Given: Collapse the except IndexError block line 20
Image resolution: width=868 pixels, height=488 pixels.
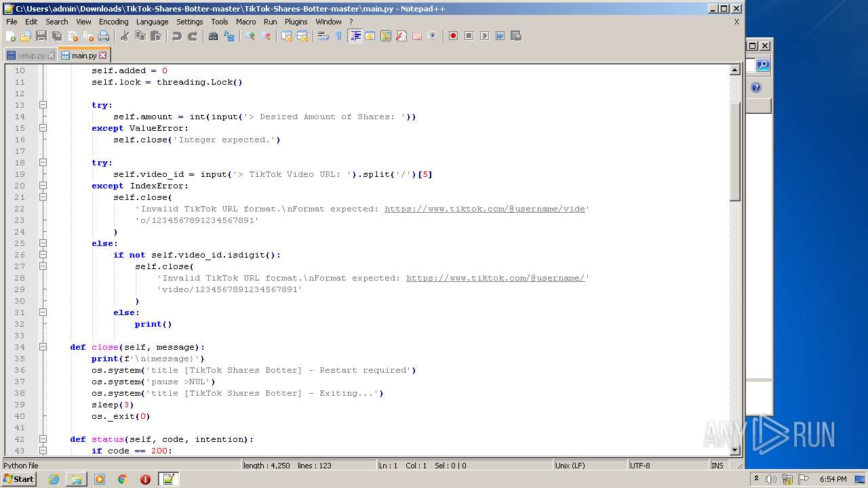Looking at the screenshot, I should pyautogui.click(x=43, y=186).
